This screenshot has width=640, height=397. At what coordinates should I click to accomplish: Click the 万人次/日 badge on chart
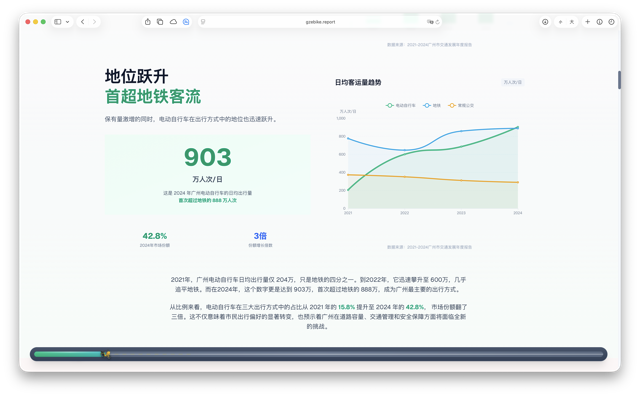click(512, 82)
